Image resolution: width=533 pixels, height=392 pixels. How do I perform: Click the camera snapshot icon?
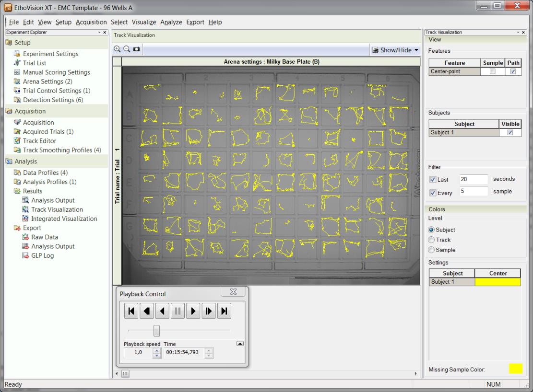(136, 49)
